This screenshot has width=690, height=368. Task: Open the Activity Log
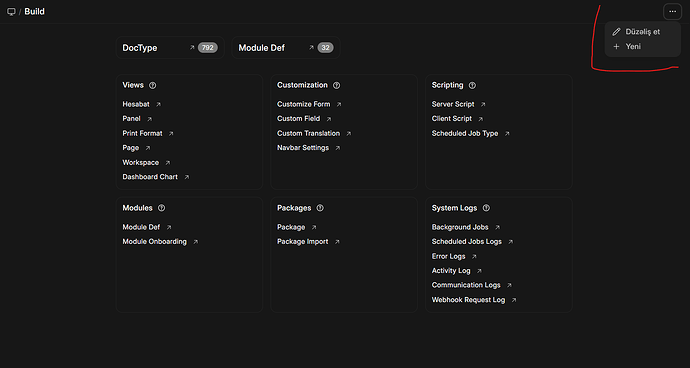click(451, 271)
